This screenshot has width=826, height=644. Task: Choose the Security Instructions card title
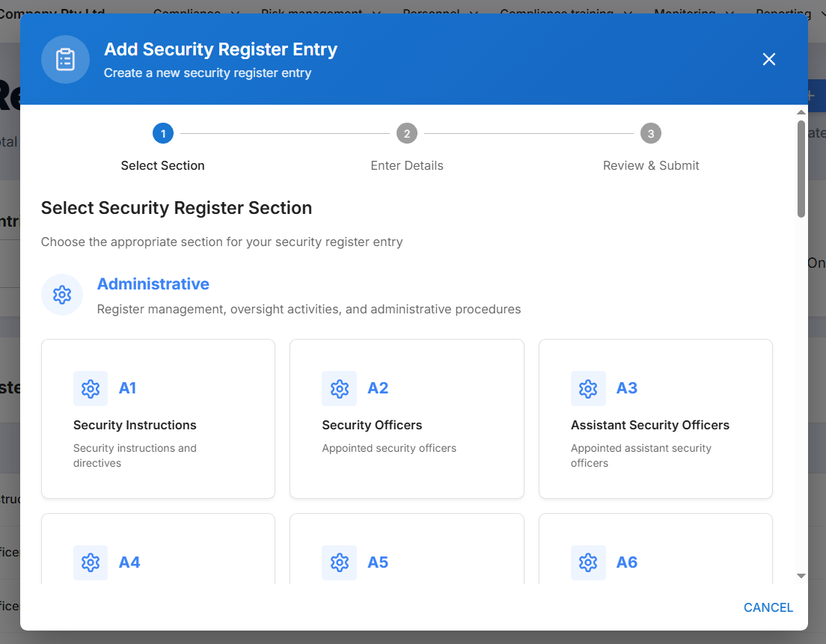click(x=135, y=425)
